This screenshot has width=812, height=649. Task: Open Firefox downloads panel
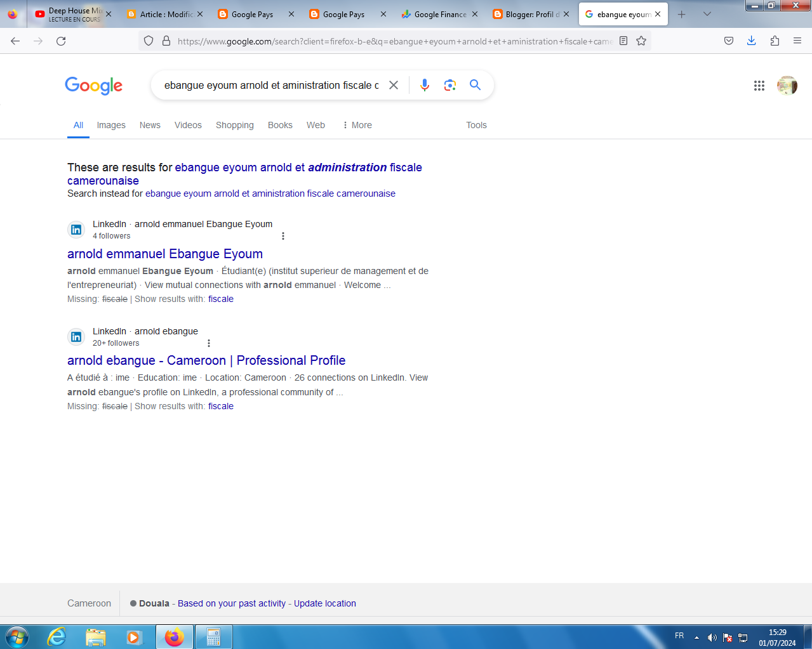click(752, 41)
